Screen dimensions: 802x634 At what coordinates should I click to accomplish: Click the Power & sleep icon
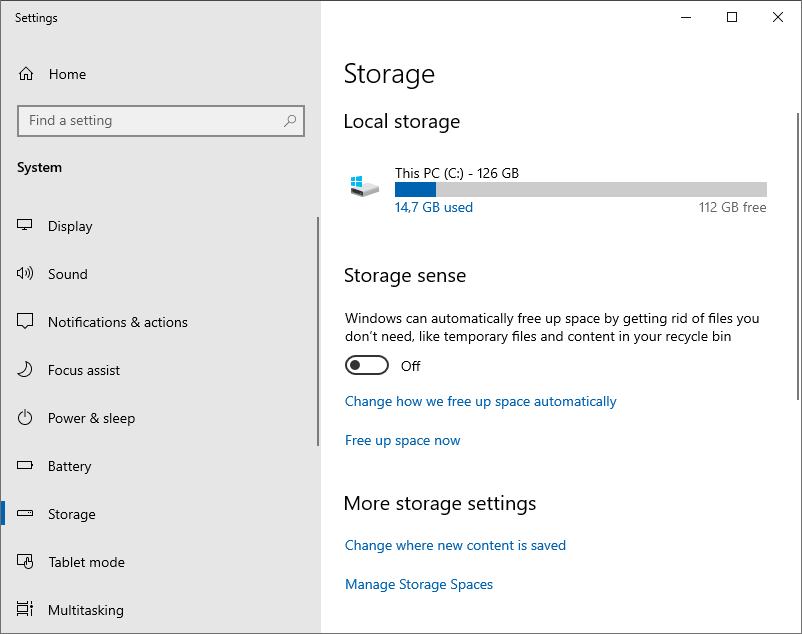(x=25, y=418)
